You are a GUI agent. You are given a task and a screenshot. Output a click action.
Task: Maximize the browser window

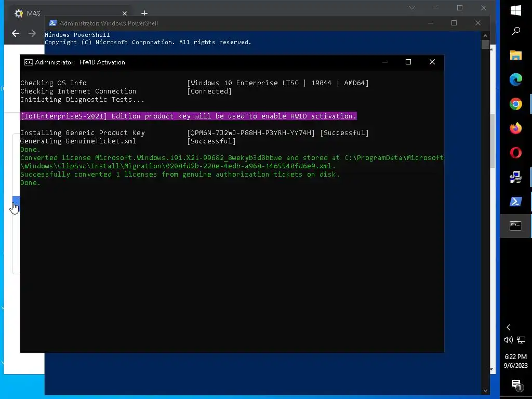pyautogui.click(x=460, y=8)
